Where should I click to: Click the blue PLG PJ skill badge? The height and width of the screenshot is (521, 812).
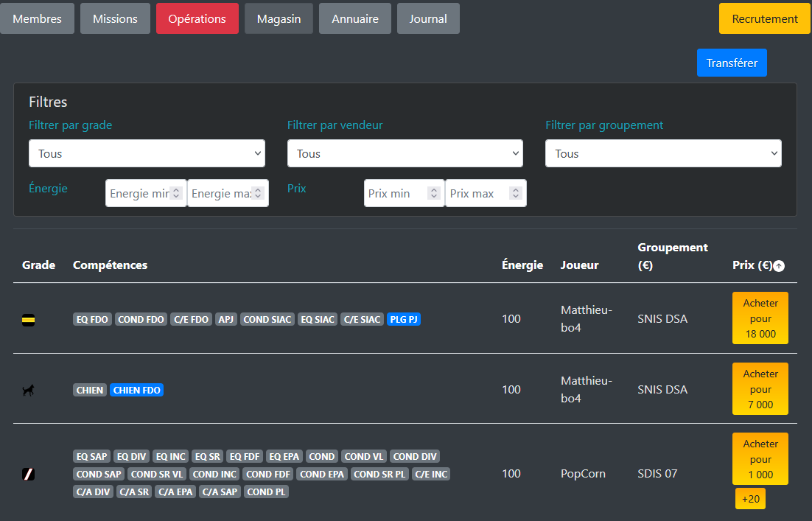coord(404,319)
